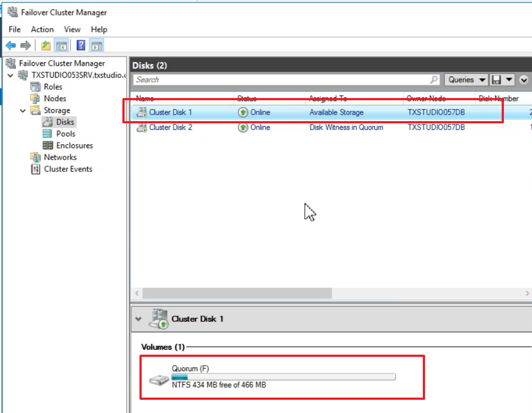Click TXSTUDIO057DB owner for Cluster Disk 2
The height and width of the screenshot is (413, 532).
pos(436,127)
